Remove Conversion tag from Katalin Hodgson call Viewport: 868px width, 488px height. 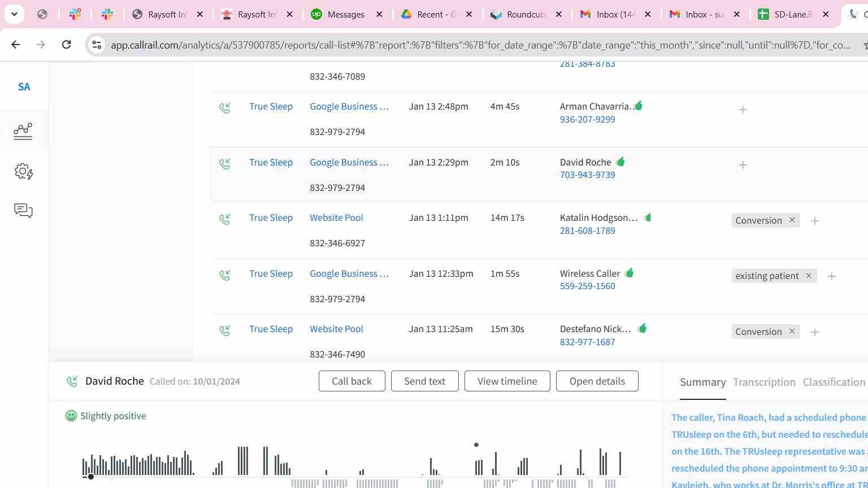point(792,220)
